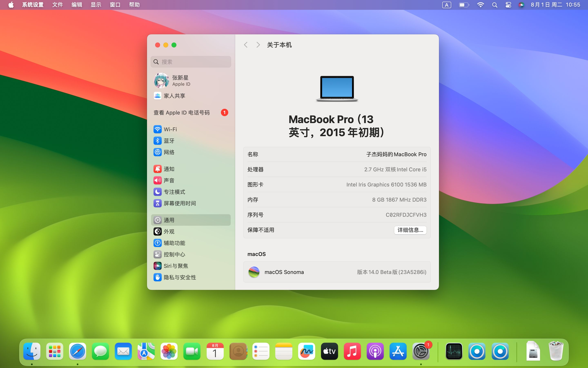The height and width of the screenshot is (368, 588).
Task: Open Accessibility (辅助功能) settings
Action: click(191, 243)
